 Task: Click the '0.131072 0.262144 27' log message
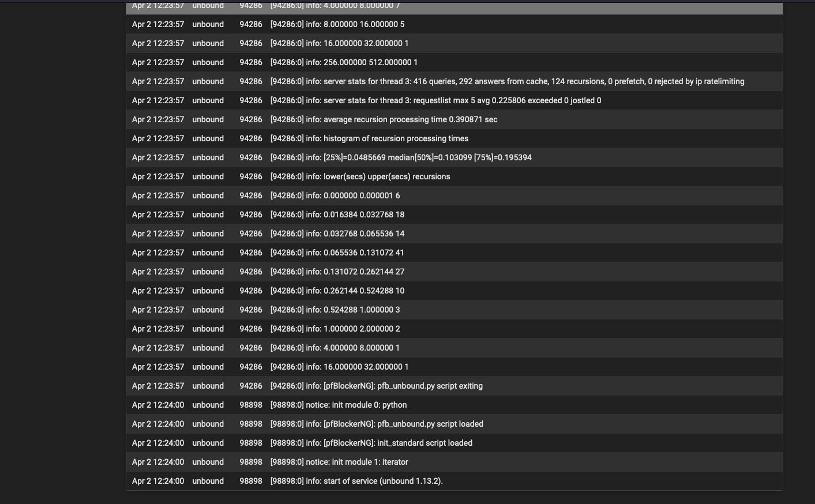point(337,272)
